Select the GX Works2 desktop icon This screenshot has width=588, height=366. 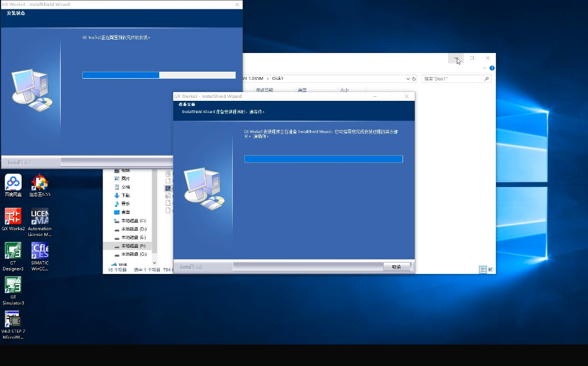click(13, 220)
